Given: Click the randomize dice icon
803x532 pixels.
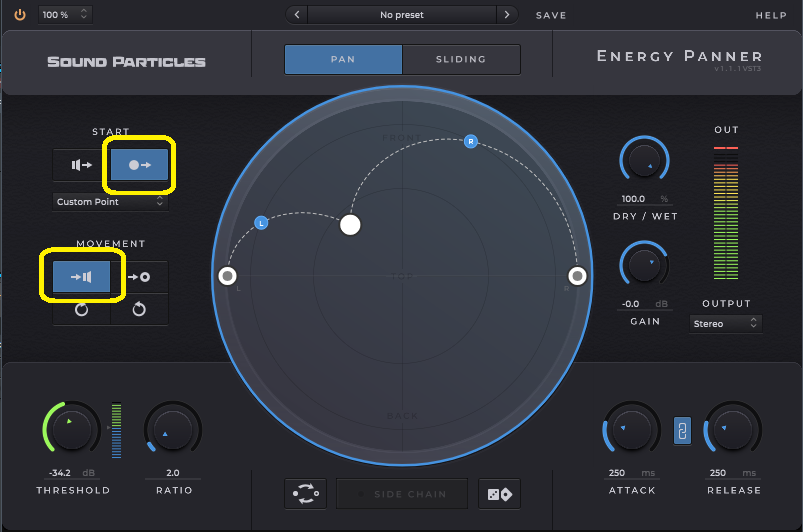Looking at the screenshot, I should (x=499, y=494).
